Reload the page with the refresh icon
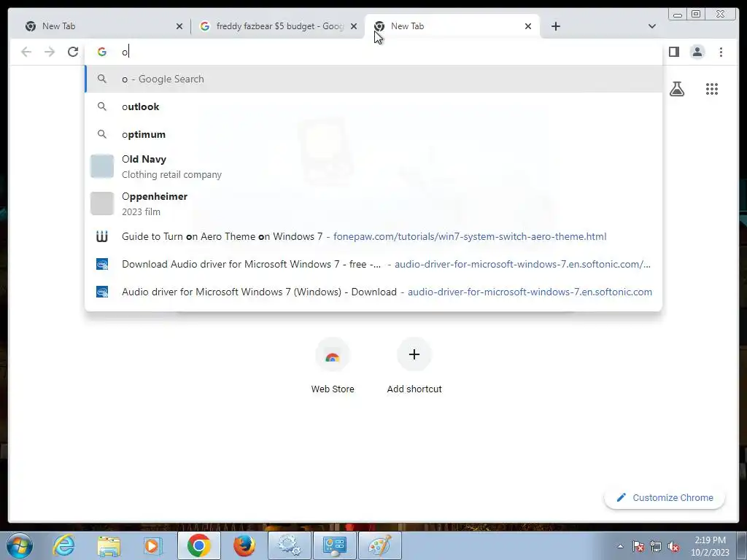747x560 pixels. [73, 52]
